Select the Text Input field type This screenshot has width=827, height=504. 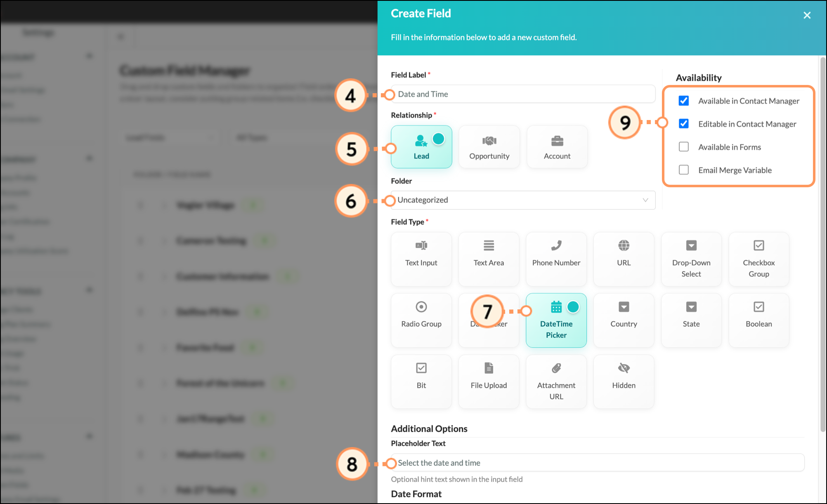pyautogui.click(x=421, y=259)
